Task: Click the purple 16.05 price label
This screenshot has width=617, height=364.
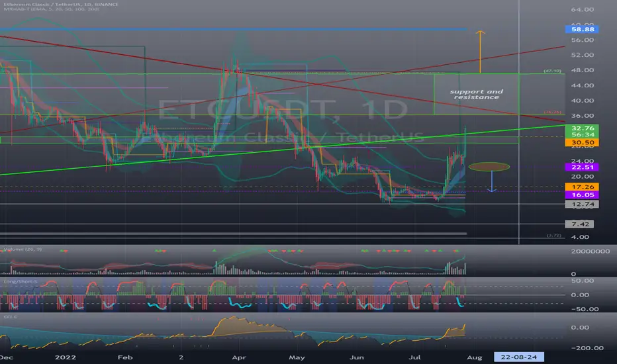Action: click(x=582, y=195)
